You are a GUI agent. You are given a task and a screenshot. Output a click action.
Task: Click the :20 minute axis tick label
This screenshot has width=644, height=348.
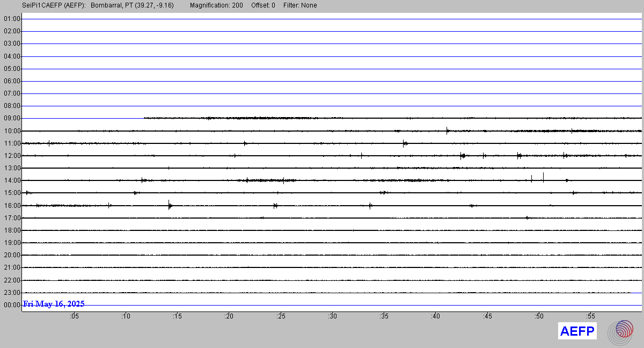(229, 316)
